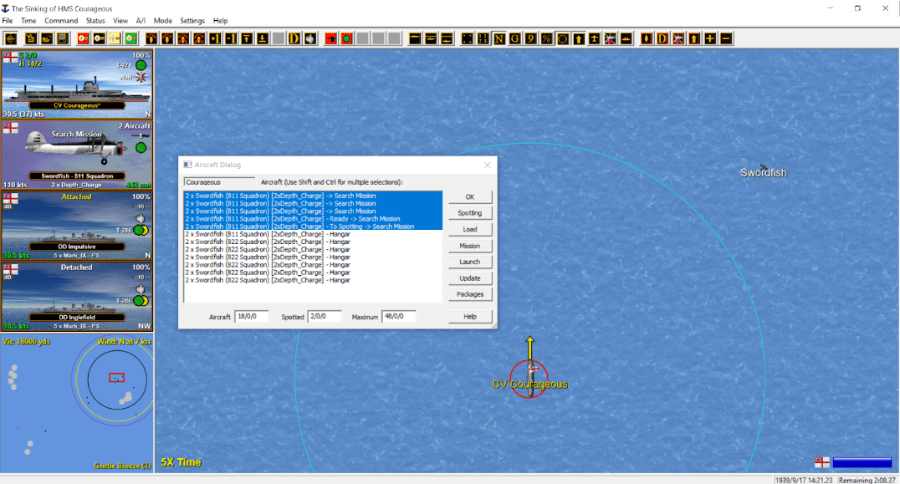Click the red pointing-hand toolbar icon
900x484 pixels.
331,38
